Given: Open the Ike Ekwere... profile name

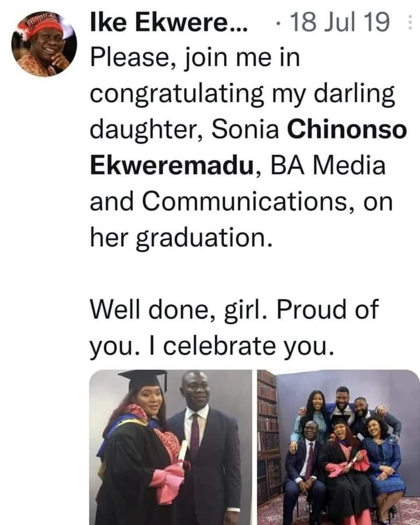Looking at the screenshot, I should tap(169, 23).
